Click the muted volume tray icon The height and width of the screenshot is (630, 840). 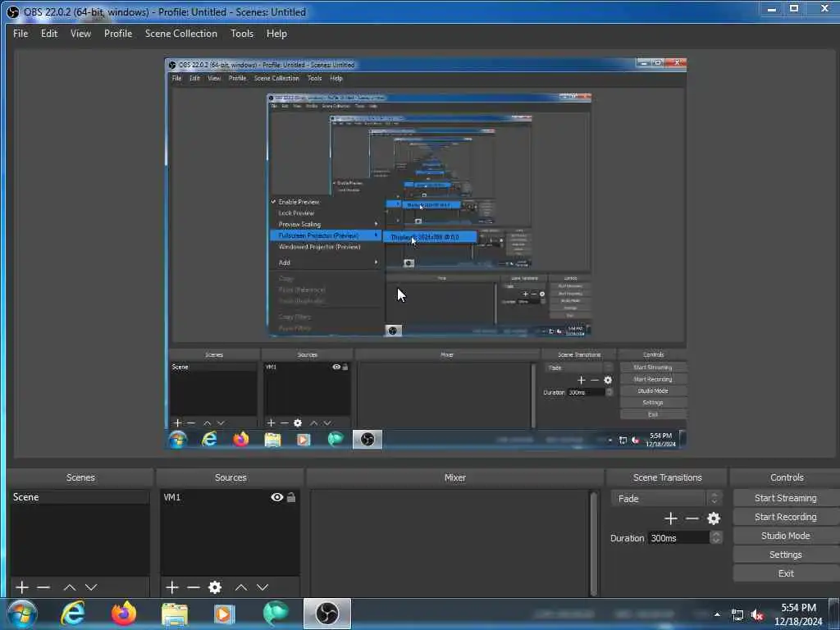click(757, 615)
